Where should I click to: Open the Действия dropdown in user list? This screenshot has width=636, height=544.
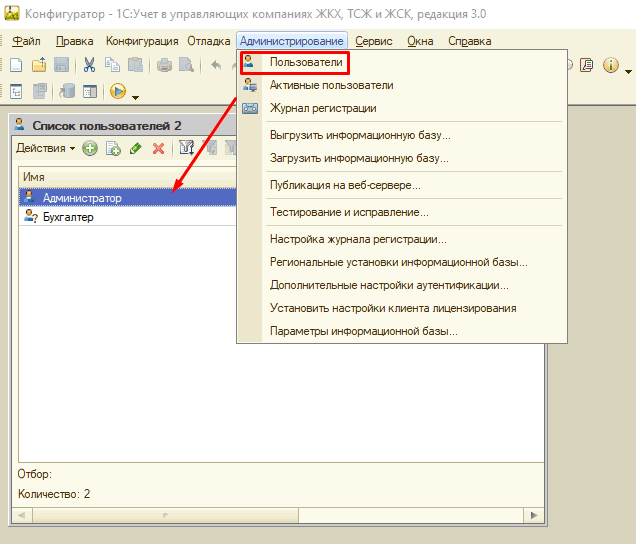45,148
